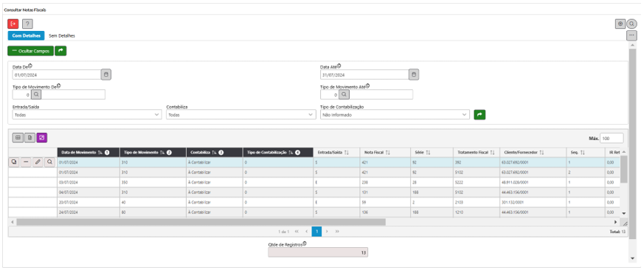Click the minus delete icon in first row
The width and height of the screenshot is (644, 270).
pos(26,162)
